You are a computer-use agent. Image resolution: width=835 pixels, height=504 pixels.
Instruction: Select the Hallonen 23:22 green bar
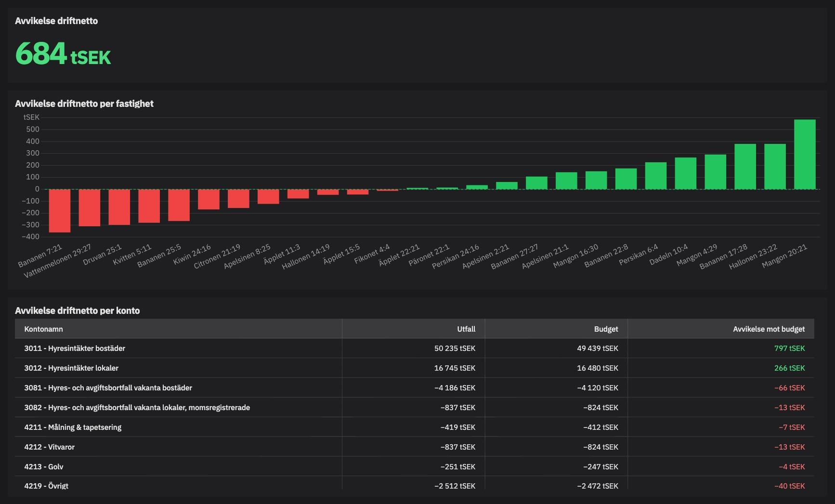tap(776, 167)
